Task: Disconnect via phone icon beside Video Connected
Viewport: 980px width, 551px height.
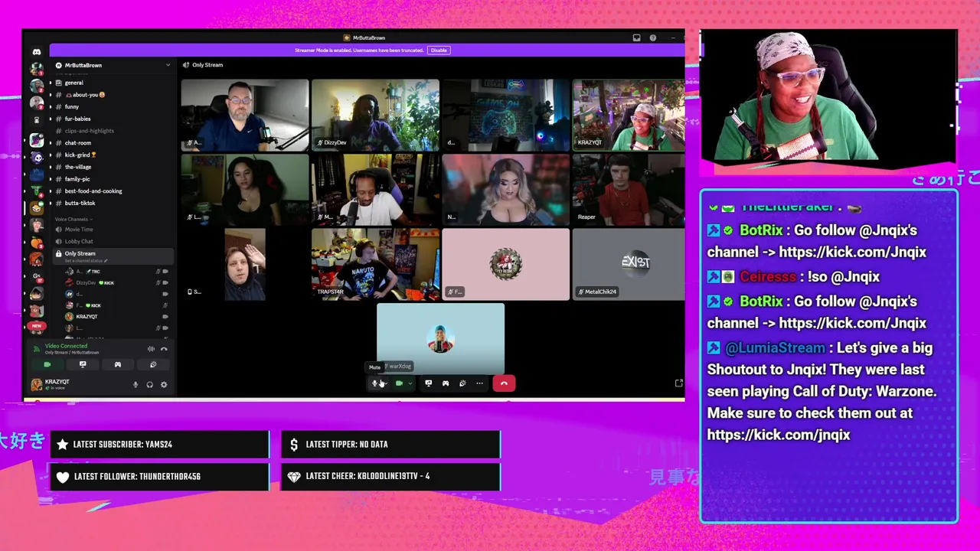Action: tap(164, 349)
